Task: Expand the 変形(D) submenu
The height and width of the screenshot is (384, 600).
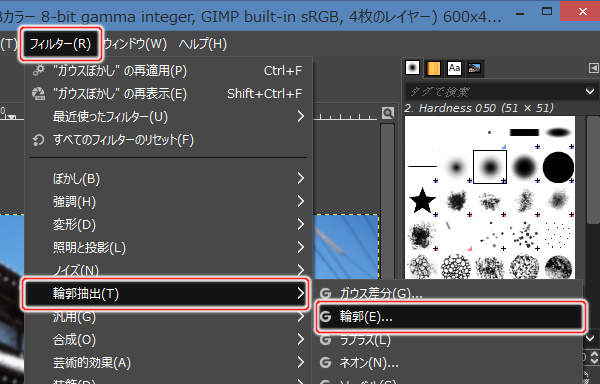Action: point(168,225)
